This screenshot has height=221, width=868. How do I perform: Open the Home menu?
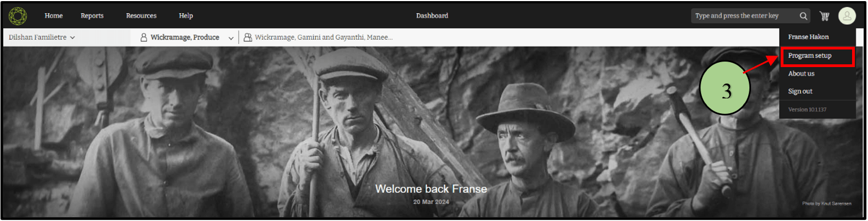[54, 16]
